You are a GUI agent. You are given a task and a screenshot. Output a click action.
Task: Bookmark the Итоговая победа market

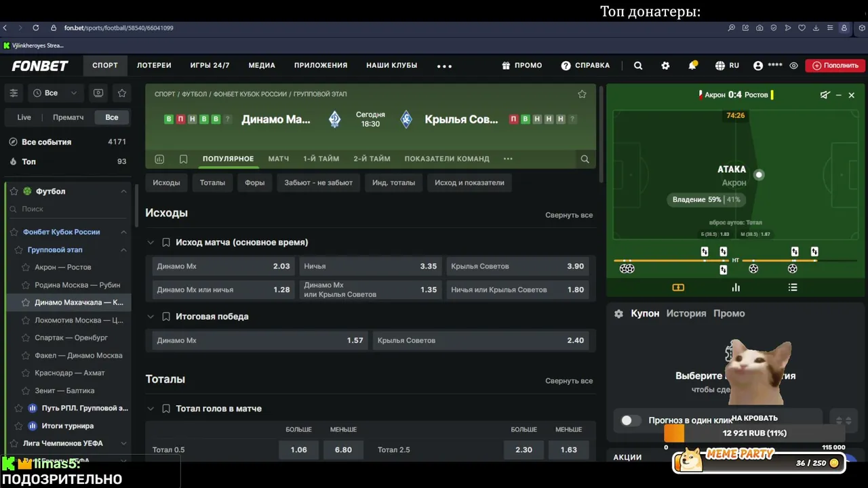pyautogui.click(x=166, y=317)
